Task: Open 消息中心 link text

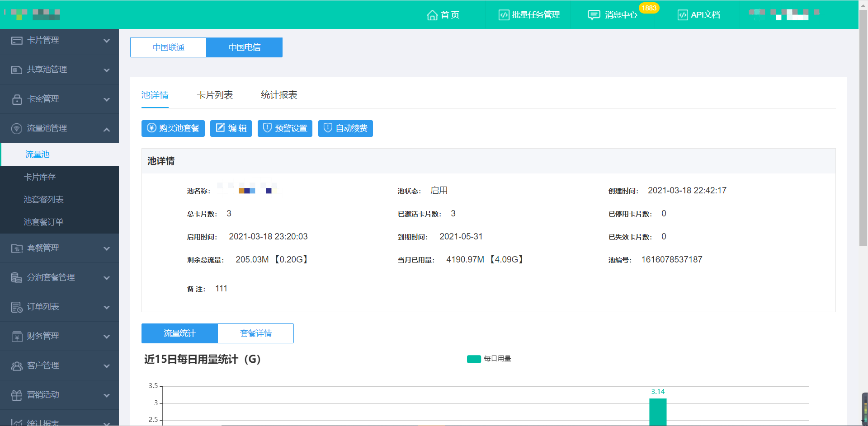Action: click(x=621, y=15)
